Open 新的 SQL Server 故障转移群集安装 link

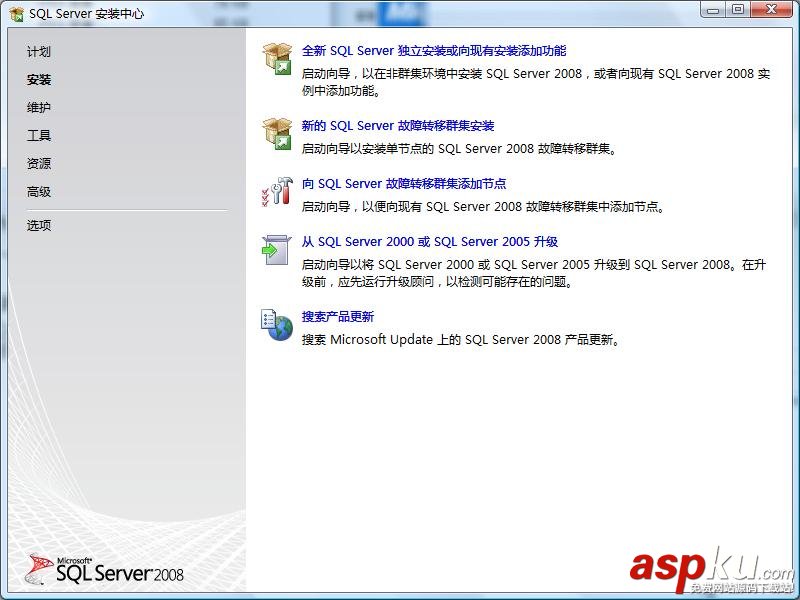pyautogui.click(x=398, y=126)
